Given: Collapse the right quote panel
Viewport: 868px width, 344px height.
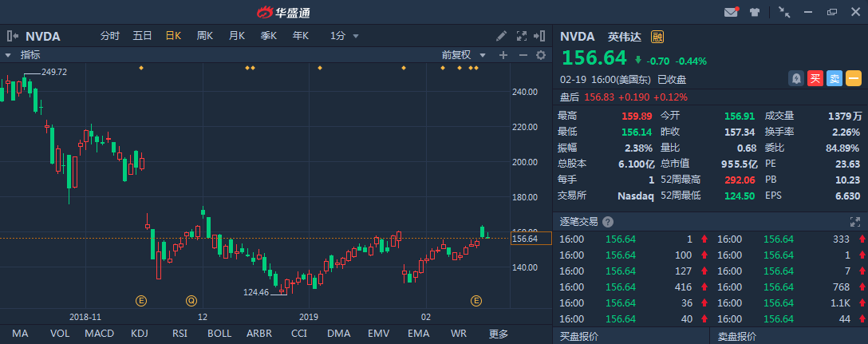Looking at the screenshot, I should 539,36.
